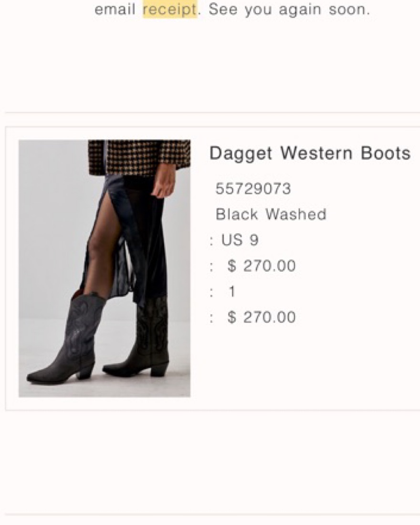Click the US 9 size text
Viewport: 420px width, 525px height.
(240, 240)
